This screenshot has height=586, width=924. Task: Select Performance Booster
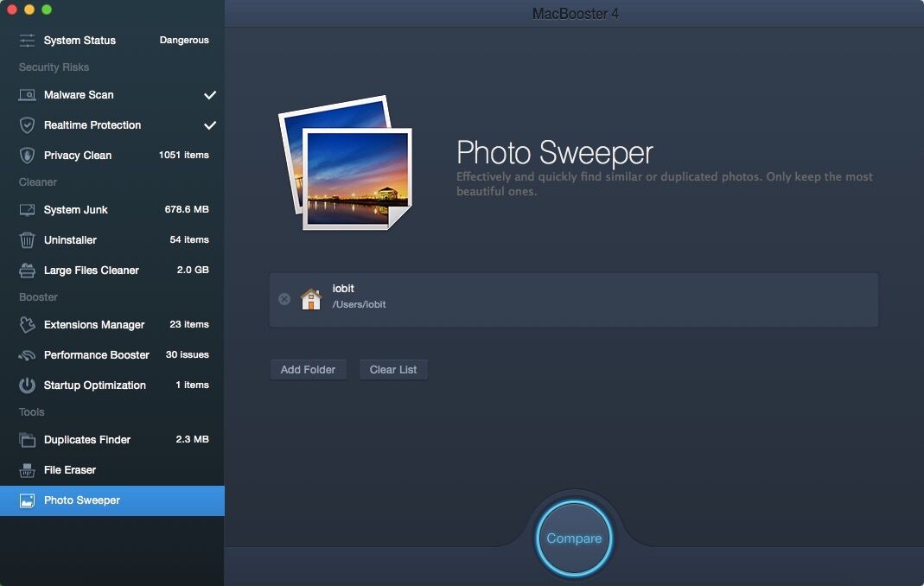(112, 355)
